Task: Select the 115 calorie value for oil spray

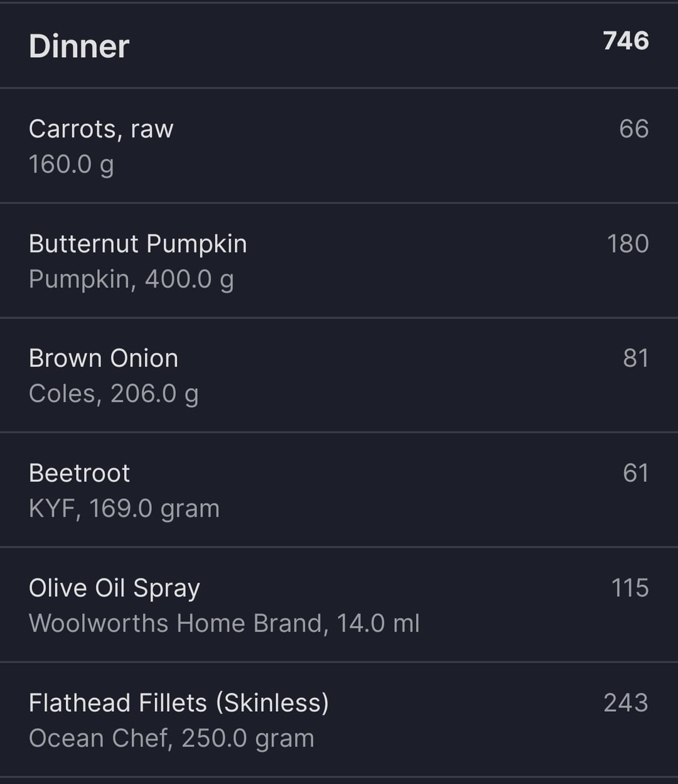Action: click(630, 588)
